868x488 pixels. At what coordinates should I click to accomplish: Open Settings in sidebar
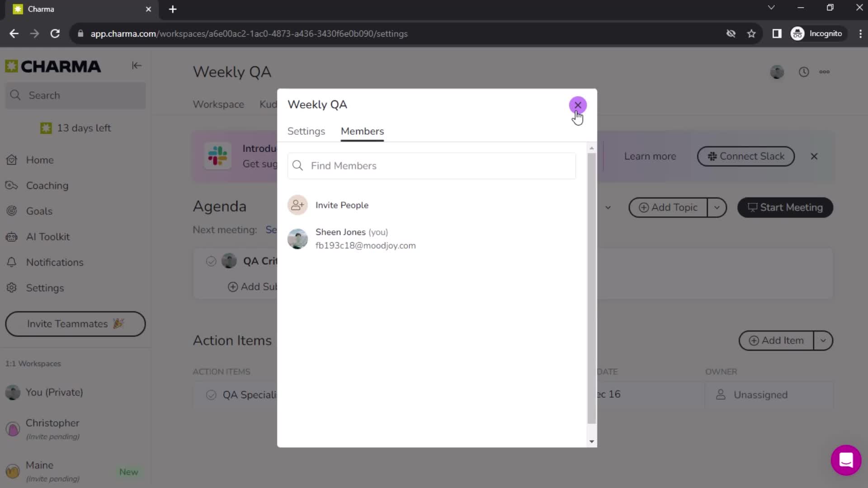(x=45, y=287)
